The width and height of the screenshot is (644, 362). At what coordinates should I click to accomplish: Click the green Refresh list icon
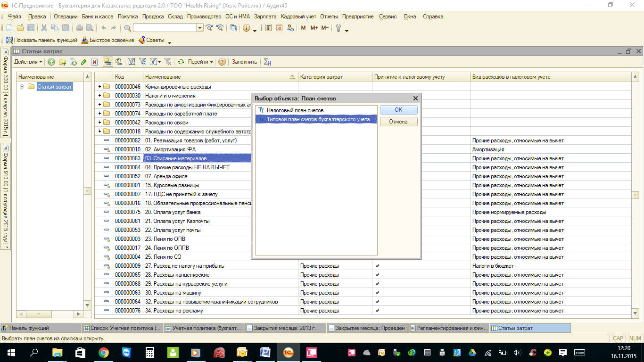point(181,62)
